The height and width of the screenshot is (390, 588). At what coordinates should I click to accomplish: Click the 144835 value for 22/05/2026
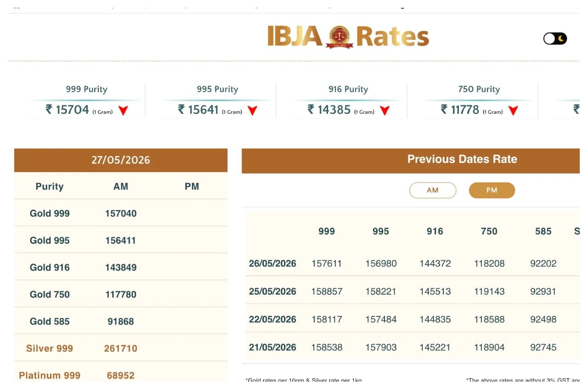click(435, 319)
